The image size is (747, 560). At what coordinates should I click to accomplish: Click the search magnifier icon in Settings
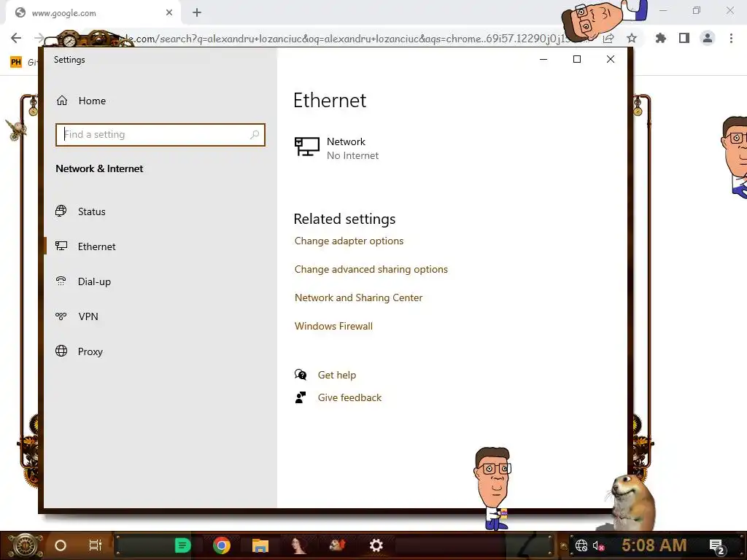[255, 135]
